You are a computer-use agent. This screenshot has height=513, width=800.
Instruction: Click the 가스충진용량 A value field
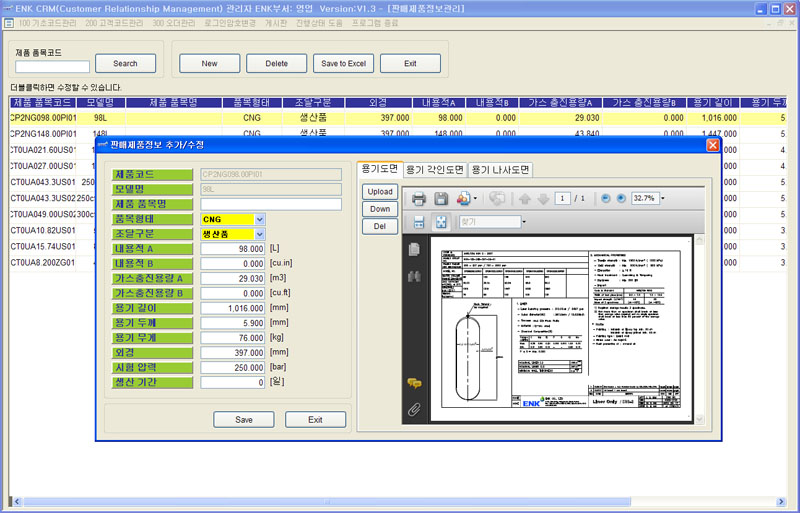(233, 279)
